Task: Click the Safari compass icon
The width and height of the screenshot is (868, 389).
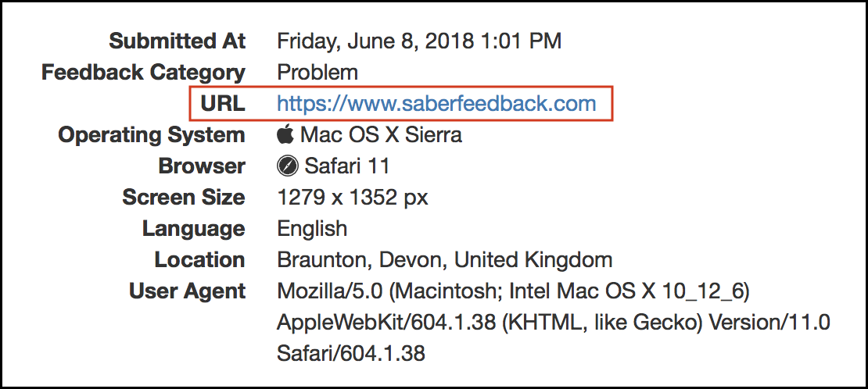Action: [287, 166]
